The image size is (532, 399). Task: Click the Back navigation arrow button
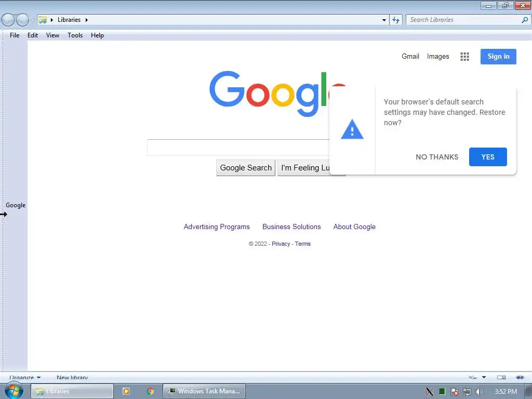[8, 20]
